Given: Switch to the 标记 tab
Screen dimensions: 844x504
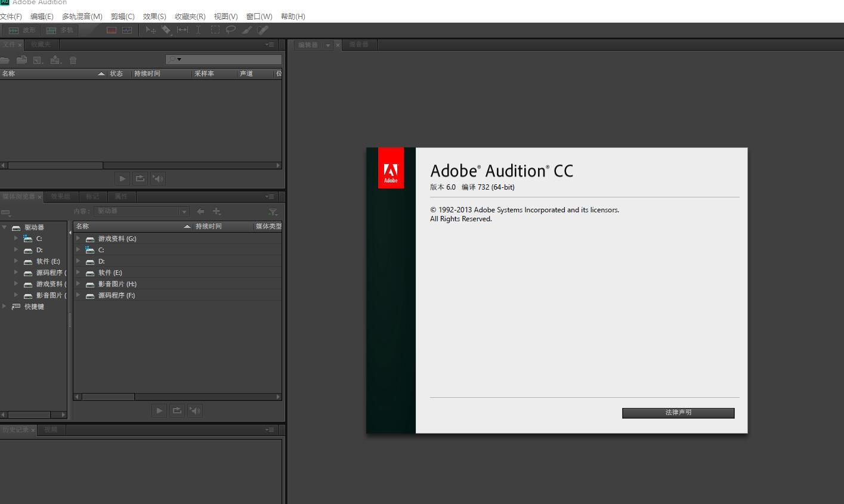Looking at the screenshot, I should [92, 196].
